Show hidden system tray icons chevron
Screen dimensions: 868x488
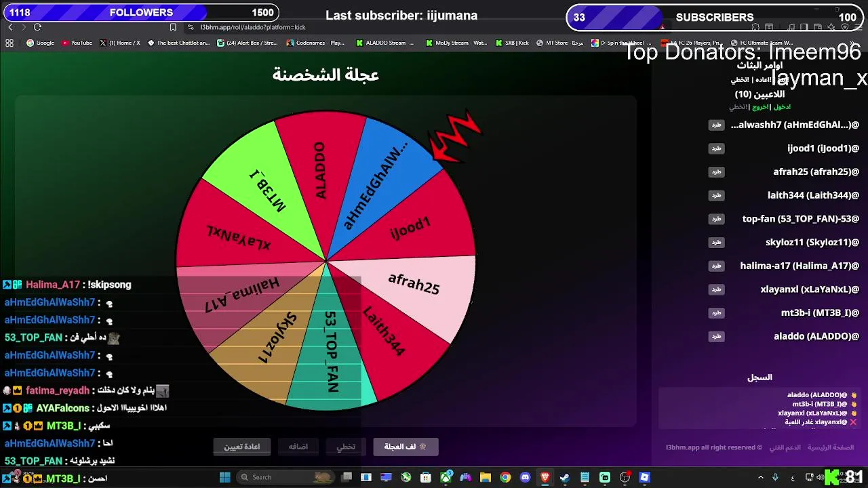760,477
